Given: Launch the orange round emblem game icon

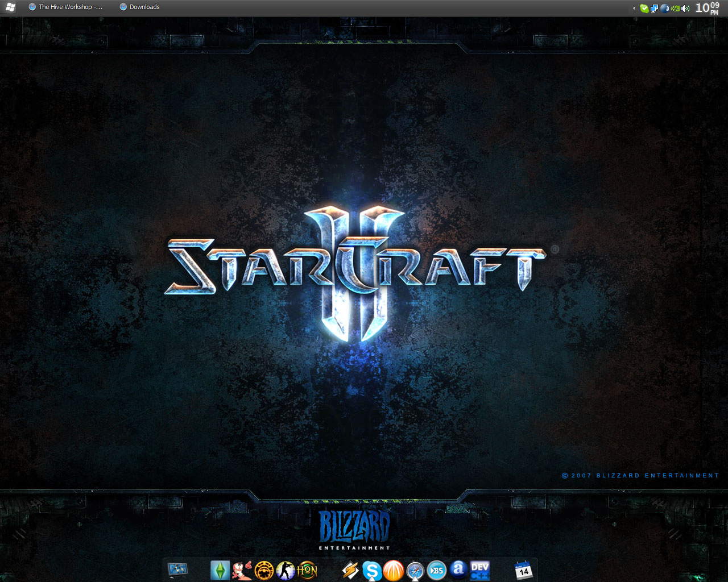Looking at the screenshot, I should 264,570.
